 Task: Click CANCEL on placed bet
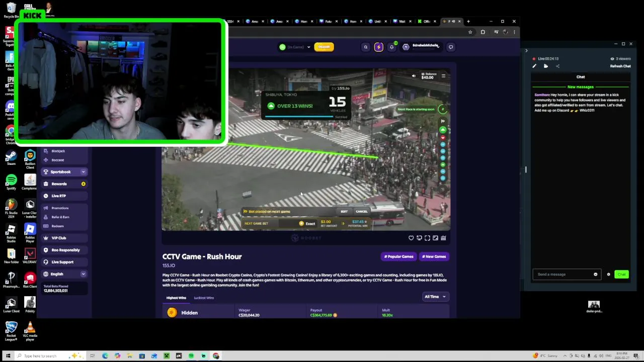pos(361,212)
